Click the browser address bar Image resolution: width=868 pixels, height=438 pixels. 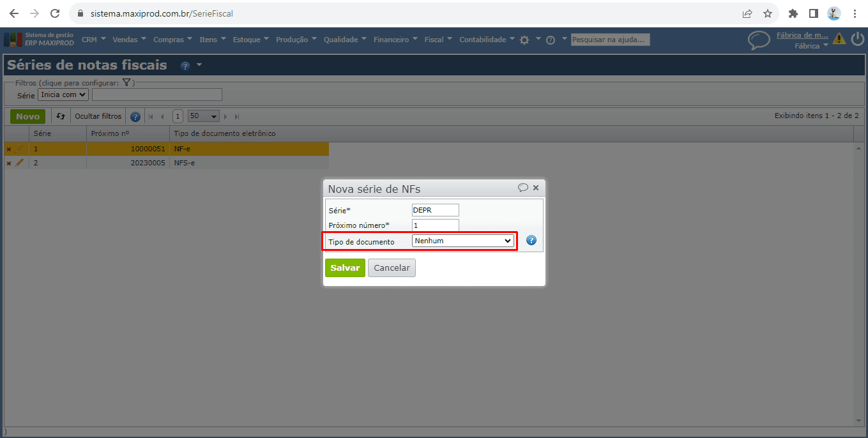(x=409, y=13)
